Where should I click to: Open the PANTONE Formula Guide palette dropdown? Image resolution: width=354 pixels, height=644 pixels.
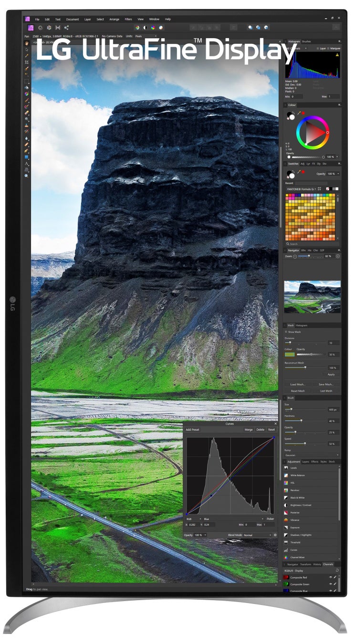[301, 189]
